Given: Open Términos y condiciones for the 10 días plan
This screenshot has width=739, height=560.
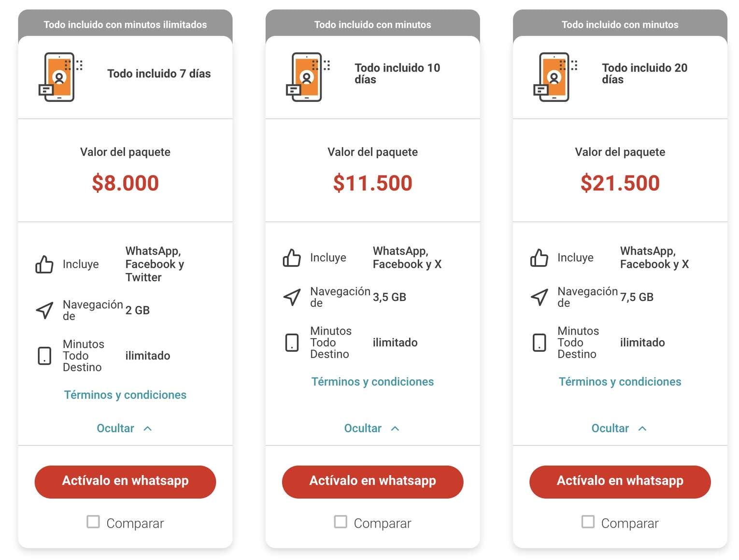Looking at the screenshot, I should click(372, 382).
